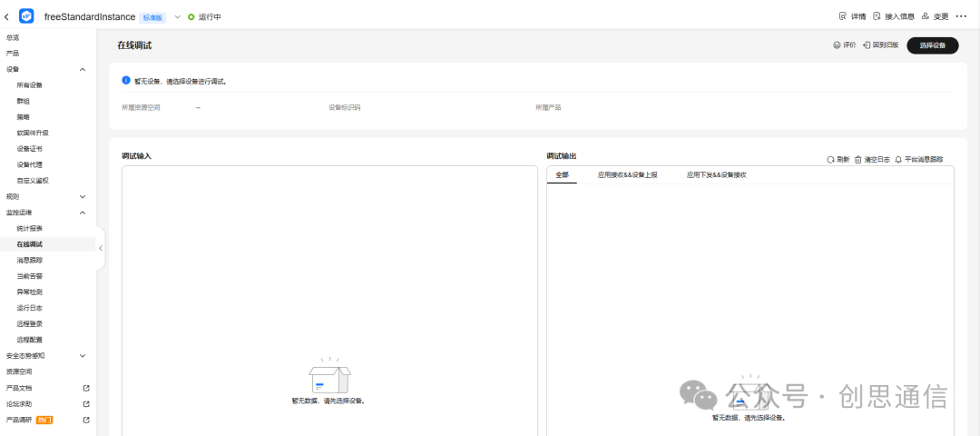Click the 评价 smiley feedback icon

click(x=837, y=45)
